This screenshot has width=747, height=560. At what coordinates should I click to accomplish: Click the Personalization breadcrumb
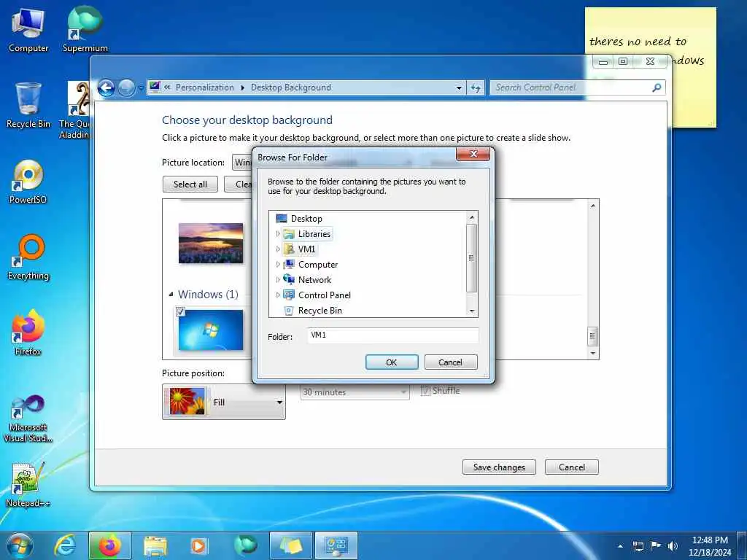204,87
